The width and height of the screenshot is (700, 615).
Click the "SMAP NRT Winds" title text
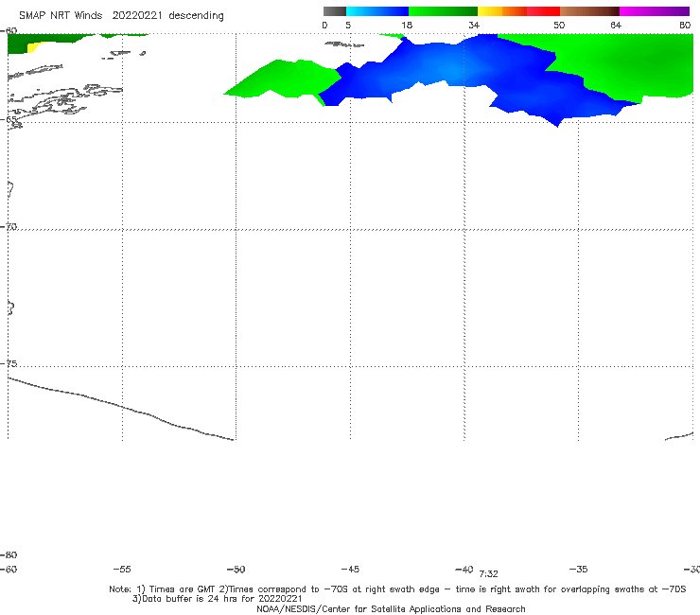tap(61, 15)
